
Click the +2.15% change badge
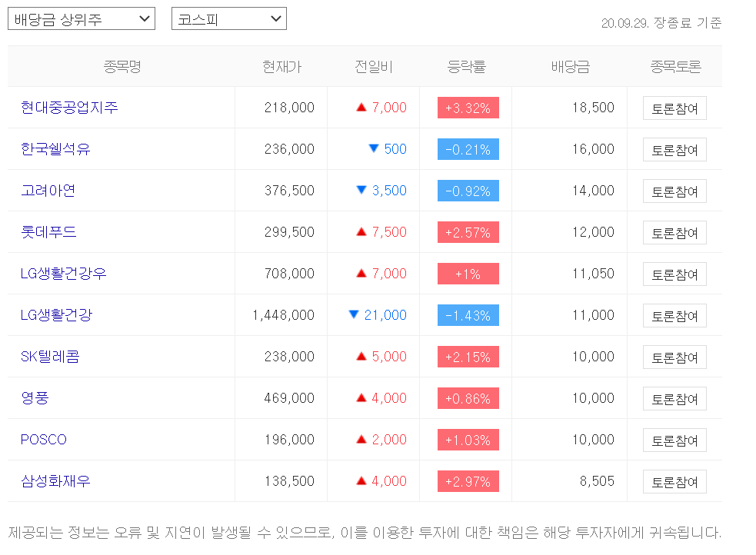click(468, 357)
